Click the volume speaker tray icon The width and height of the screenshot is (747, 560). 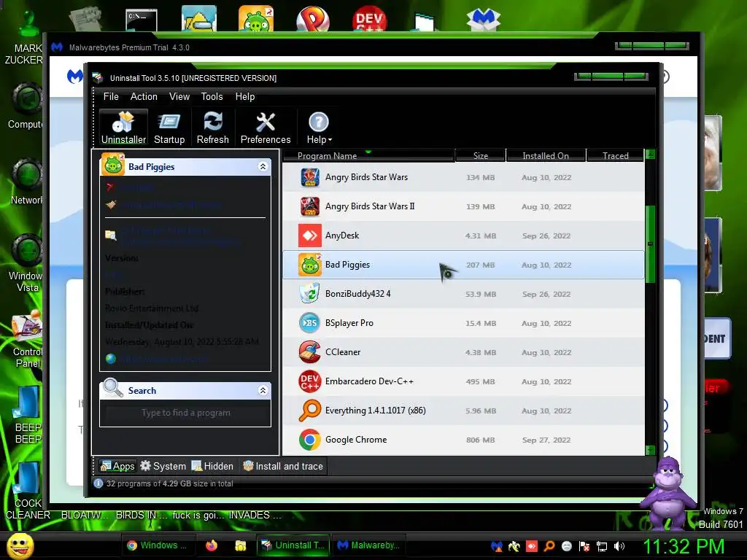coord(619,546)
